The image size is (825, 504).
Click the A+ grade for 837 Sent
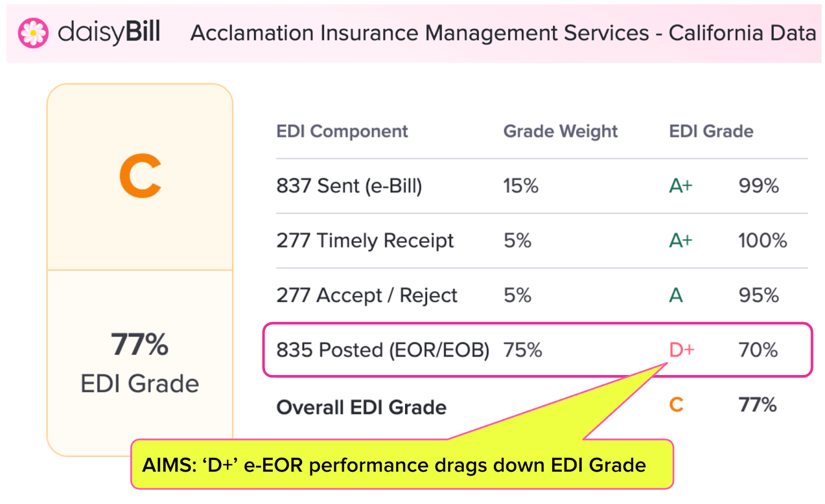(x=681, y=186)
